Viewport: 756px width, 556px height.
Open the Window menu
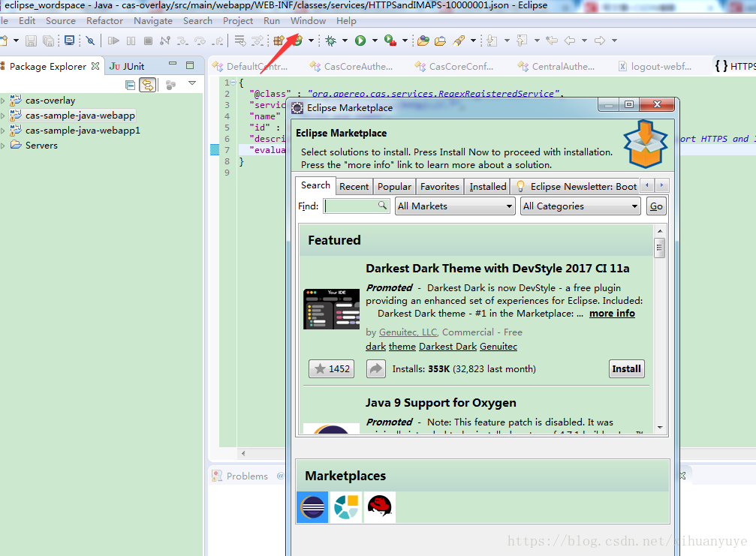point(308,20)
